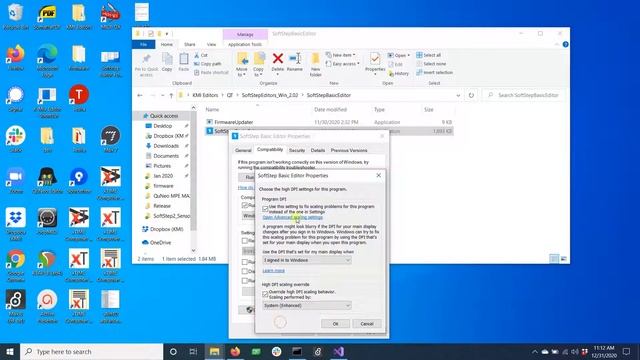This screenshot has width=640, height=360.
Task: Click the 'Learn more' link
Action: [x=273, y=271]
